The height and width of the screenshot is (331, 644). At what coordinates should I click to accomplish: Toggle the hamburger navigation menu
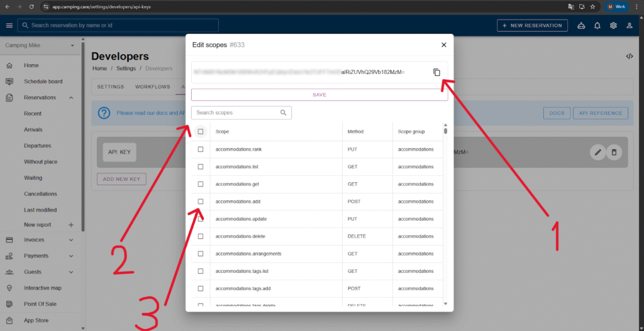pos(9,26)
